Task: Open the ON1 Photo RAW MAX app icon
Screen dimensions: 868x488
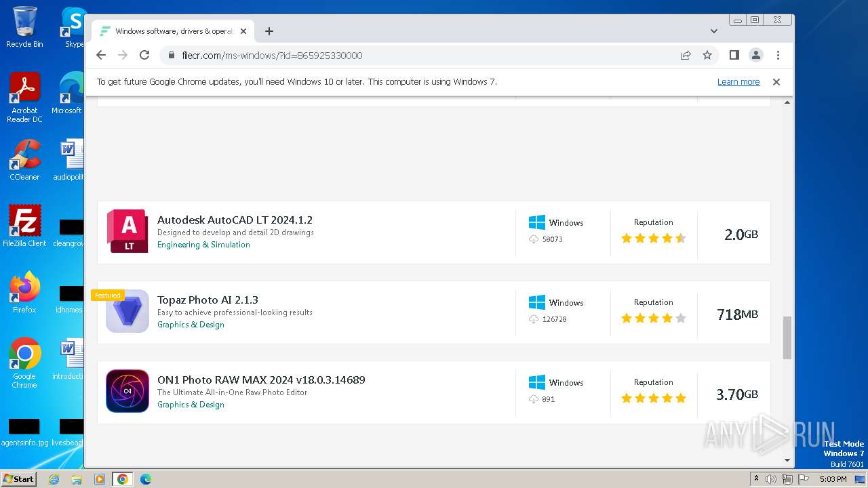Action: pyautogui.click(x=127, y=391)
